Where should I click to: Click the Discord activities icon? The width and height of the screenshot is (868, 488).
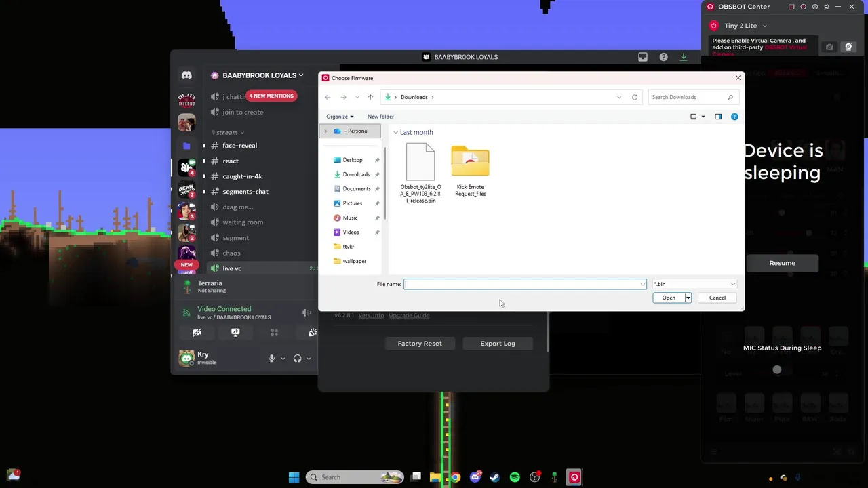274,333
